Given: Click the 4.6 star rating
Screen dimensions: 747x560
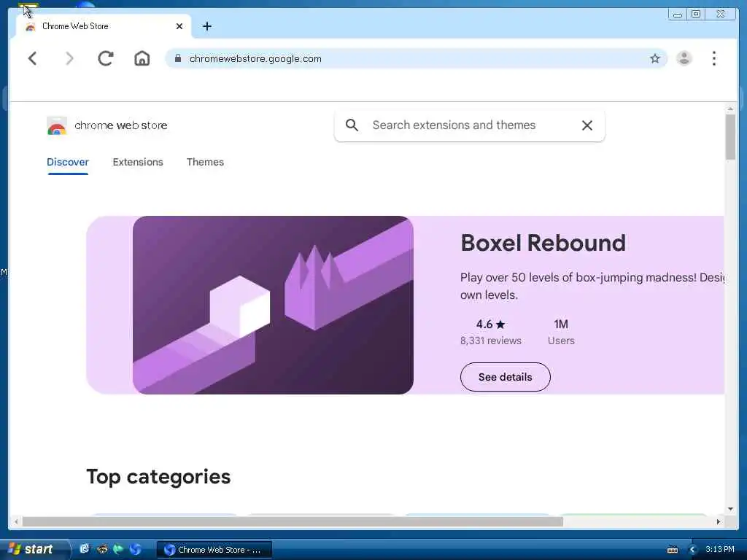Looking at the screenshot, I should [490, 324].
